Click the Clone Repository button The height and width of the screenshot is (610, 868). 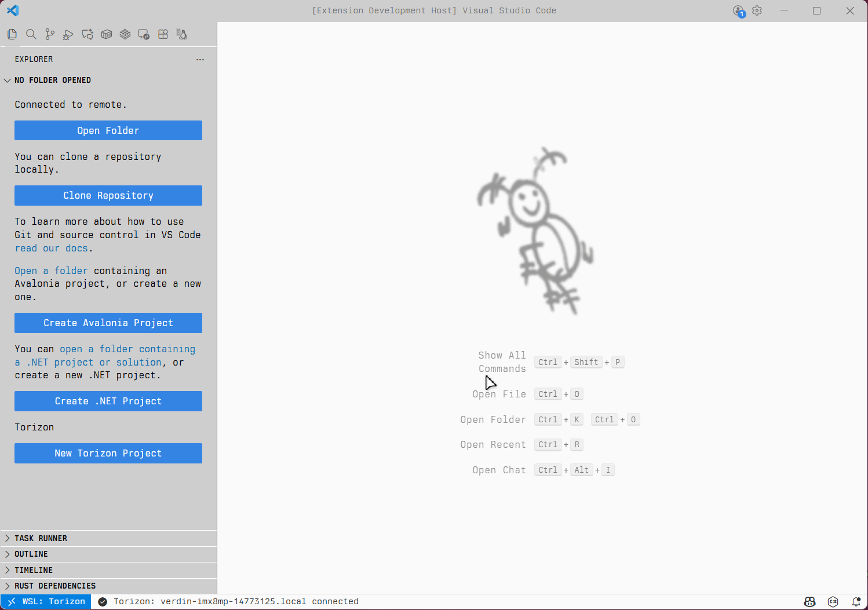click(x=108, y=196)
